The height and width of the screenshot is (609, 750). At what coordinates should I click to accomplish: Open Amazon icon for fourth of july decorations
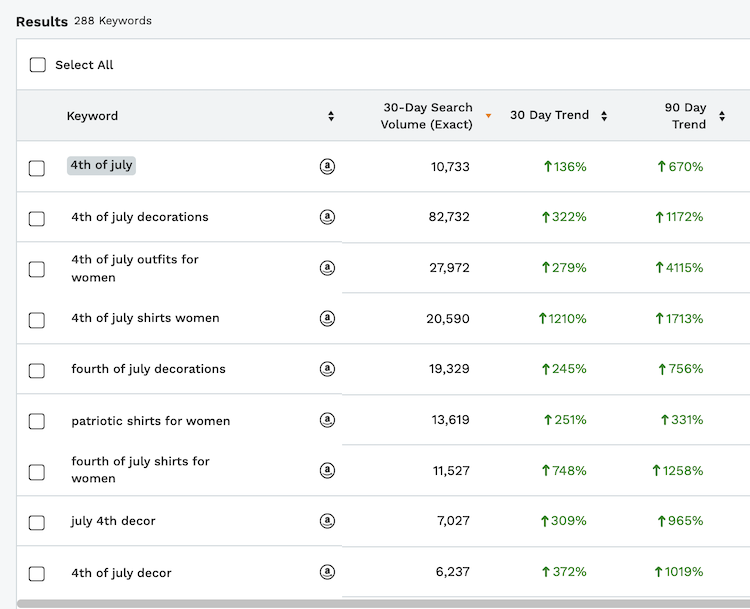[327, 369]
